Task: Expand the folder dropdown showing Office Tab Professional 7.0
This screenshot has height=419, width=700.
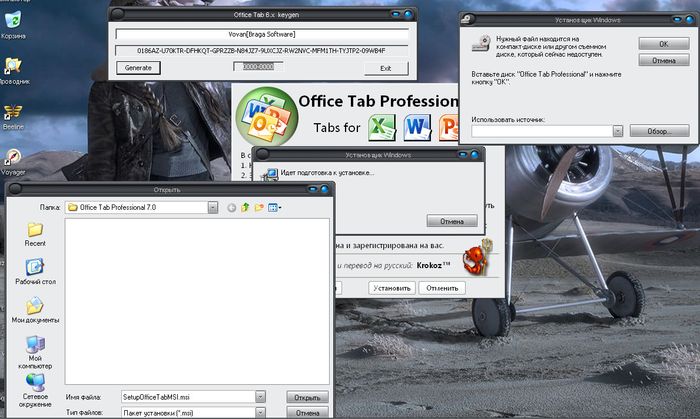Action: [x=213, y=207]
